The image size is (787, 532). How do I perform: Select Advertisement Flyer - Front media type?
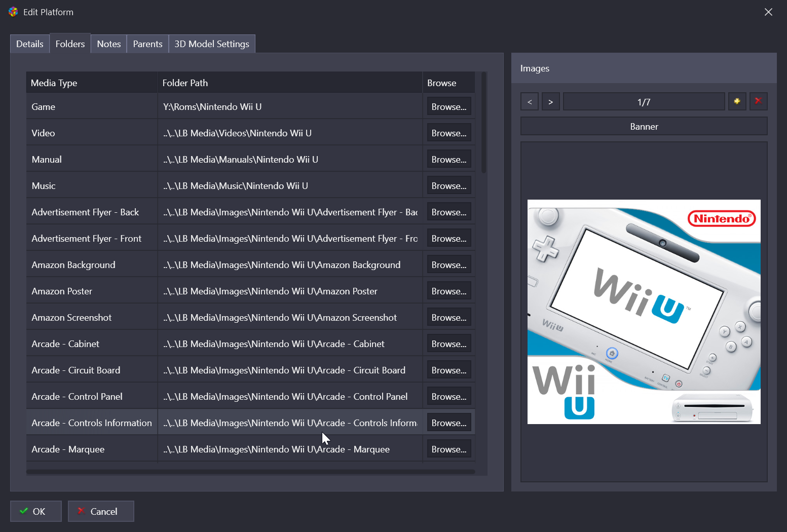point(92,238)
